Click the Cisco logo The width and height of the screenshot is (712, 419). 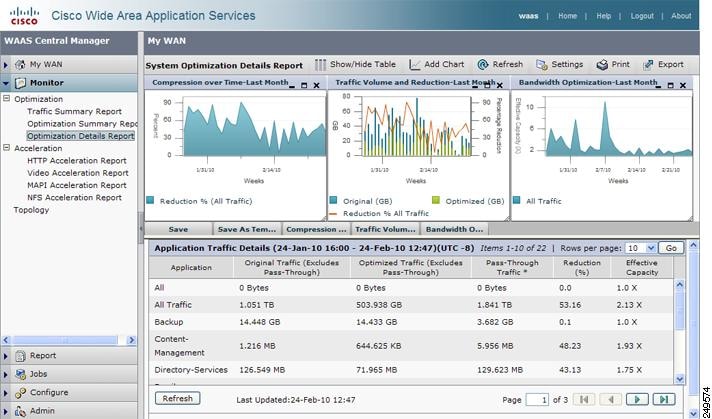click(x=25, y=15)
